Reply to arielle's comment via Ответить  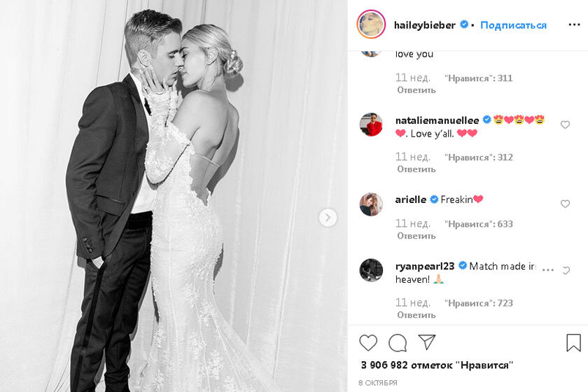point(416,236)
